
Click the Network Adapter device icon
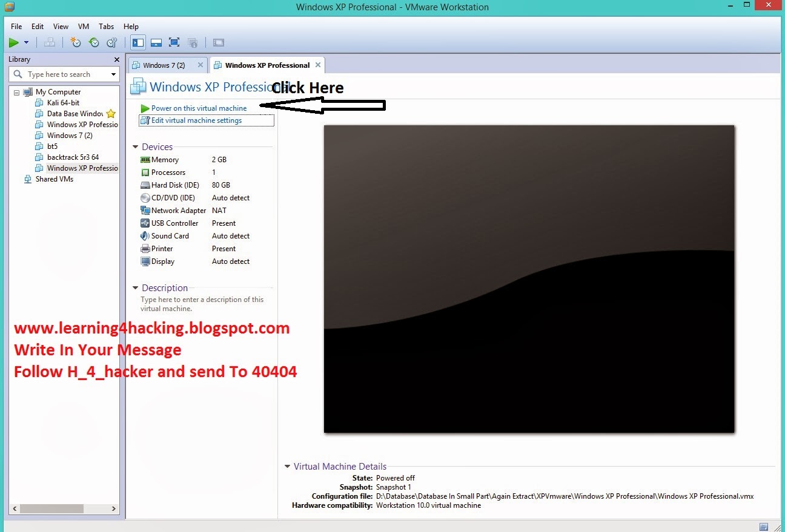coord(145,211)
